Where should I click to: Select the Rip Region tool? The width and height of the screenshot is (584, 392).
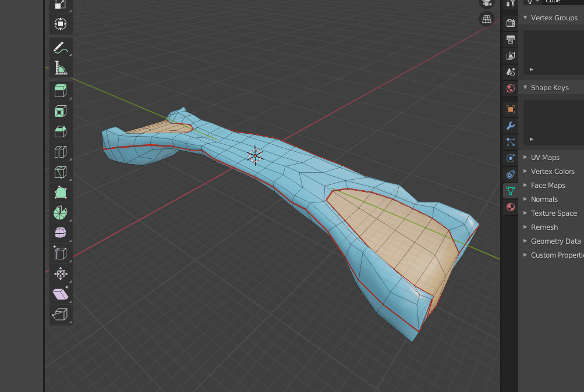61,315
